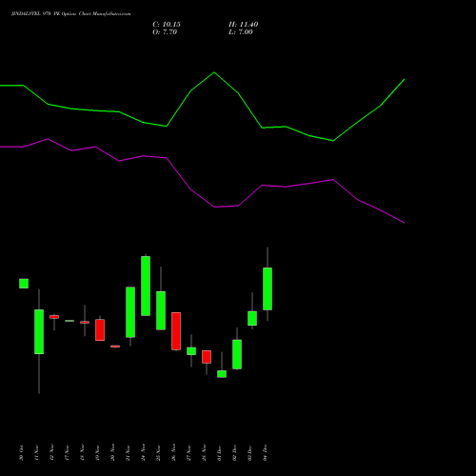Click the '21 Nov' date axis label
This screenshot has width=476, height=476.
pos(128,453)
